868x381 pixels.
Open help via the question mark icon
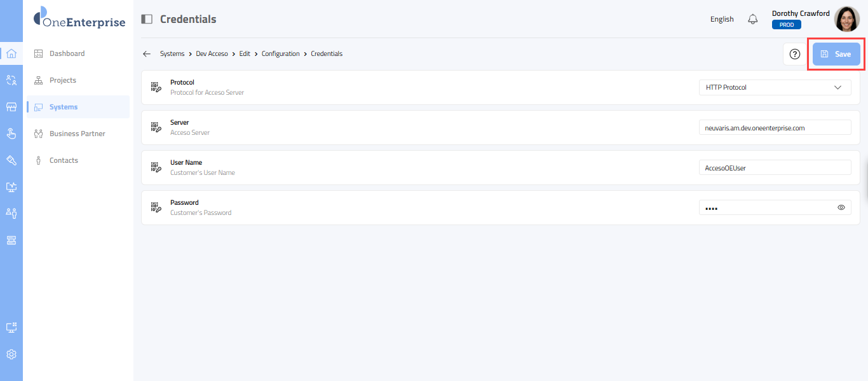click(794, 54)
